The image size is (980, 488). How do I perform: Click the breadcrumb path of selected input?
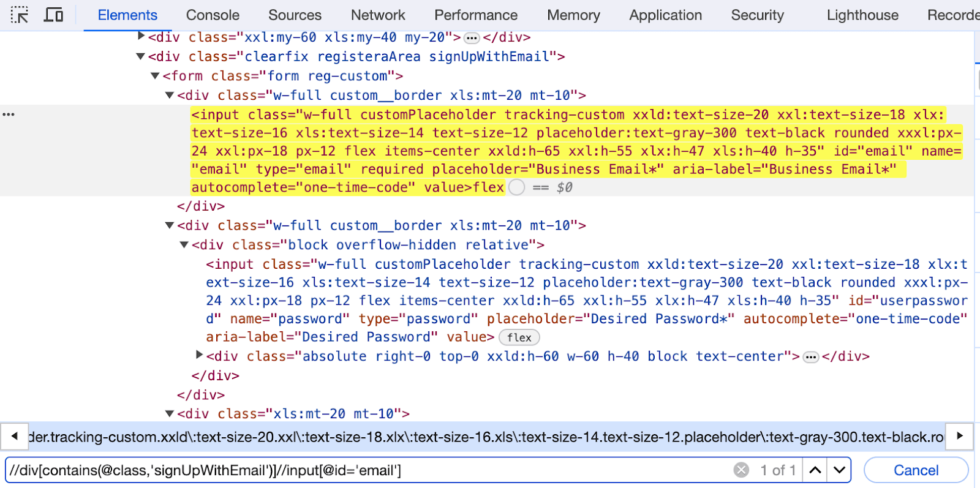[486, 437]
